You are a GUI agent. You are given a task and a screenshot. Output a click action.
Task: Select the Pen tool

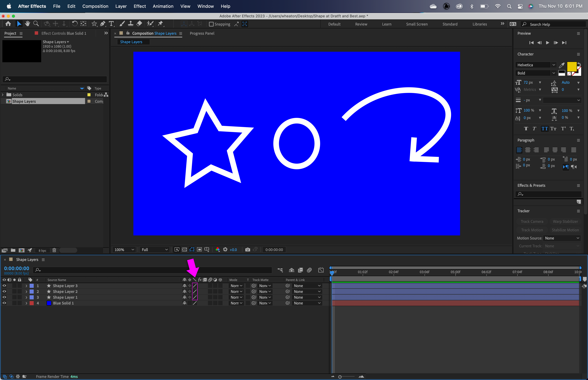(x=102, y=23)
